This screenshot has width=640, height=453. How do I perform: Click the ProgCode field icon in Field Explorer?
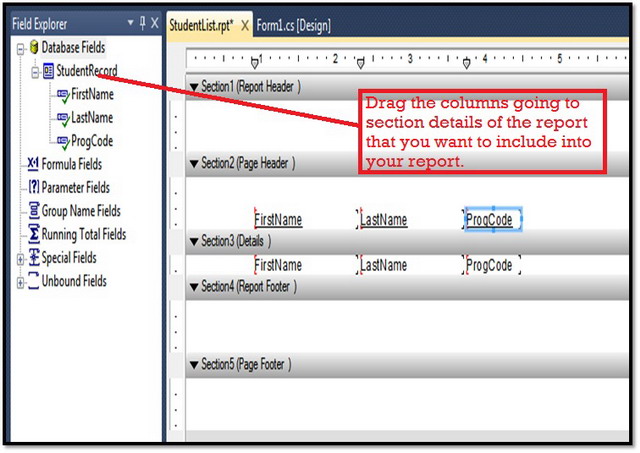tap(63, 142)
